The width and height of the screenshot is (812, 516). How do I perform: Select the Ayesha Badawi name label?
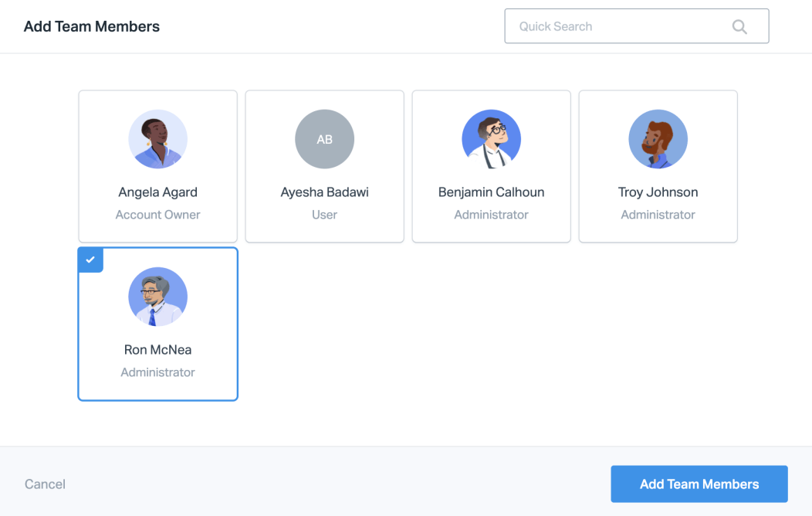point(325,192)
